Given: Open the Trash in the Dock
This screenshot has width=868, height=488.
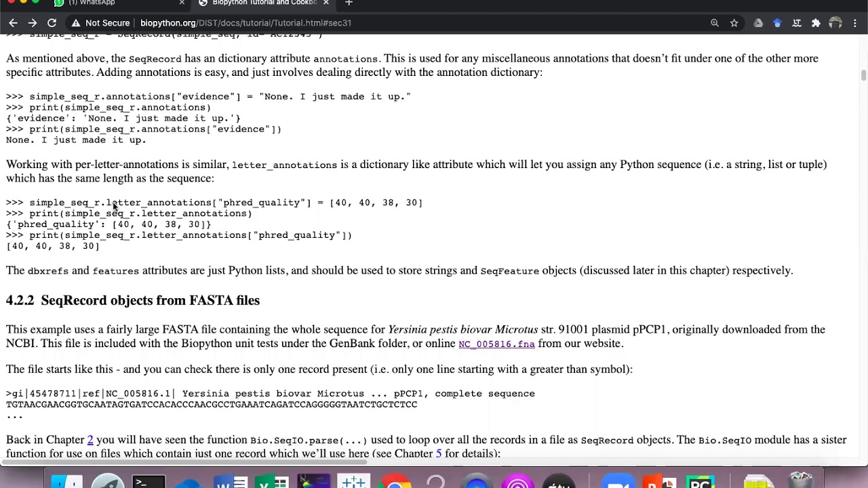Looking at the screenshot, I should click(x=800, y=481).
